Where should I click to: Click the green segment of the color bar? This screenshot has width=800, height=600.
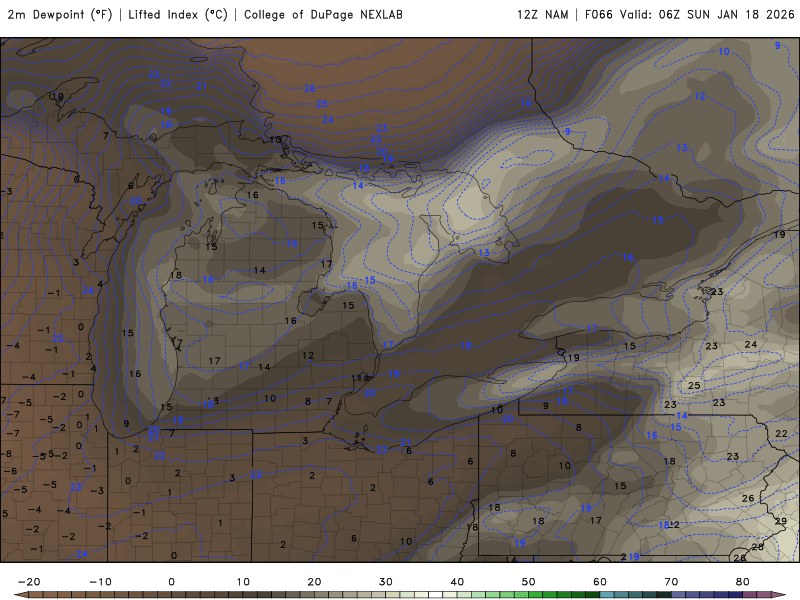pos(550,595)
